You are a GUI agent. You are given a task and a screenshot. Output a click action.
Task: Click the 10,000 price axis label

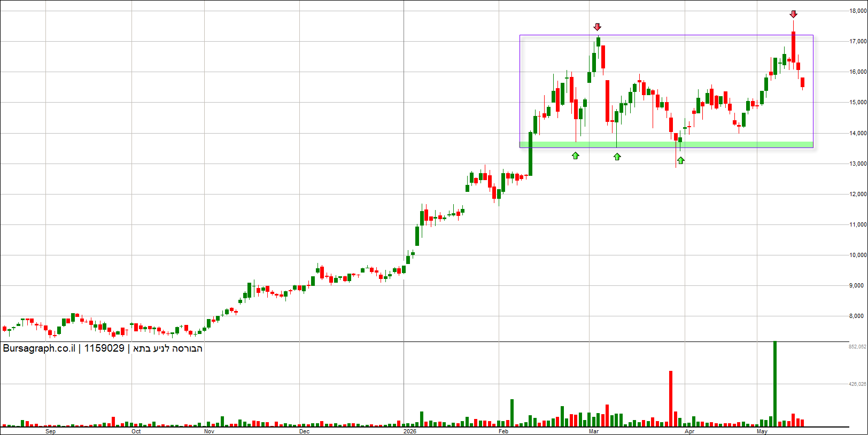pyautogui.click(x=858, y=255)
